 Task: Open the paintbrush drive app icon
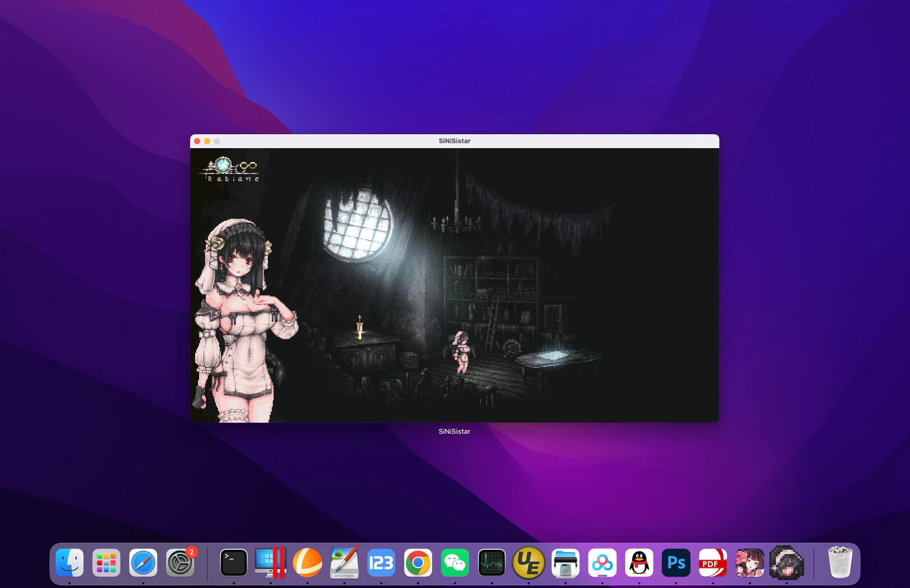[x=344, y=563]
